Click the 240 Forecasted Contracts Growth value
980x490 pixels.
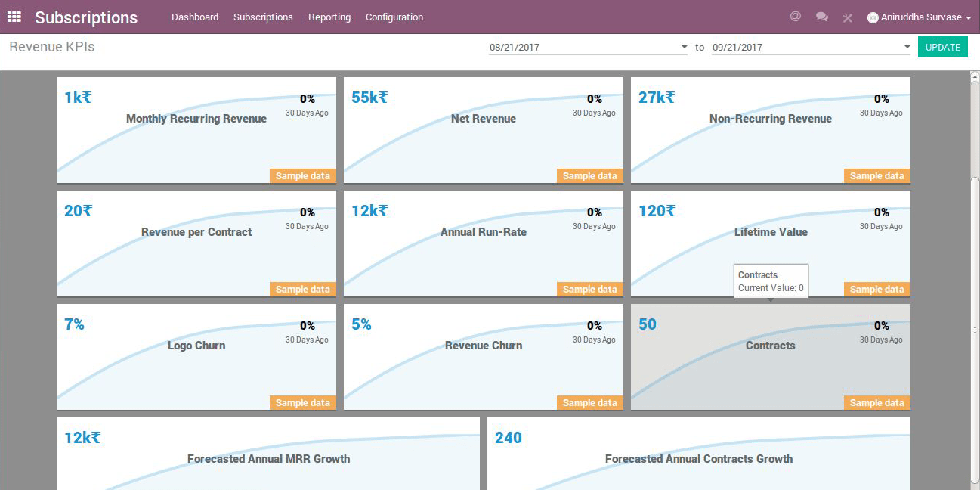[509, 438]
